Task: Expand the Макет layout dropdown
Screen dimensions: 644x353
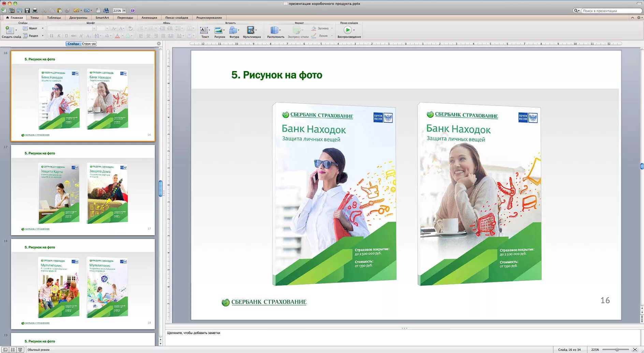Action: point(43,28)
